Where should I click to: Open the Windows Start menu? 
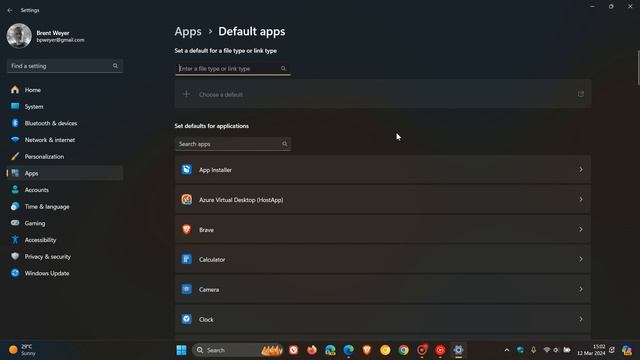(x=181, y=350)
